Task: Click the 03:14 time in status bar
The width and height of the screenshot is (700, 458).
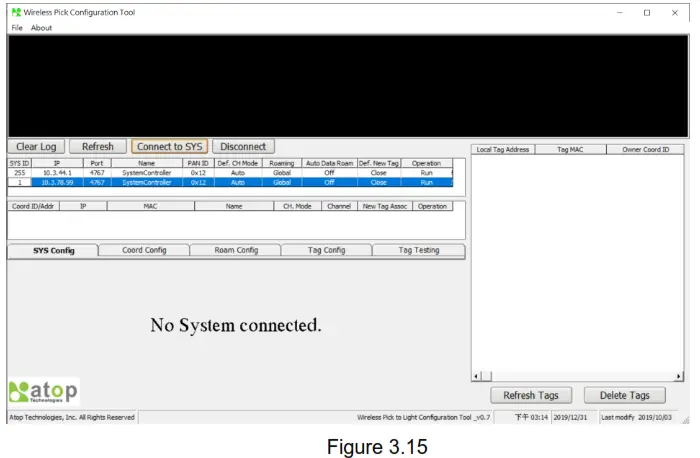Action: 531,417
